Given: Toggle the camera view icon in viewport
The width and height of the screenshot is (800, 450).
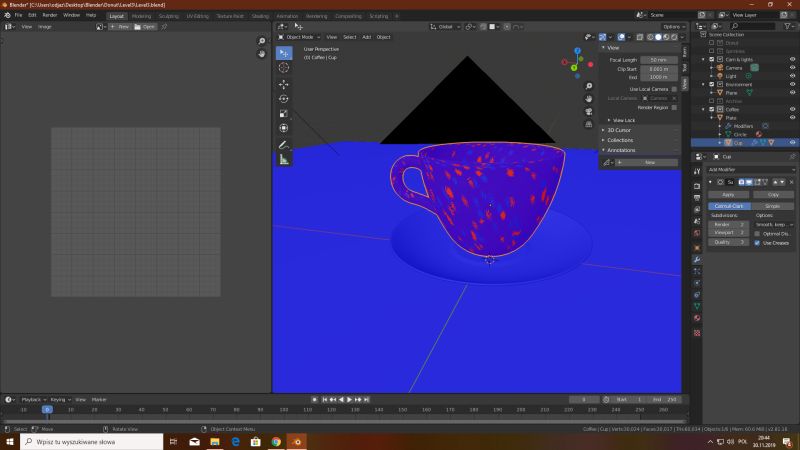Looking at the screenshot, I should click(589, 112).
